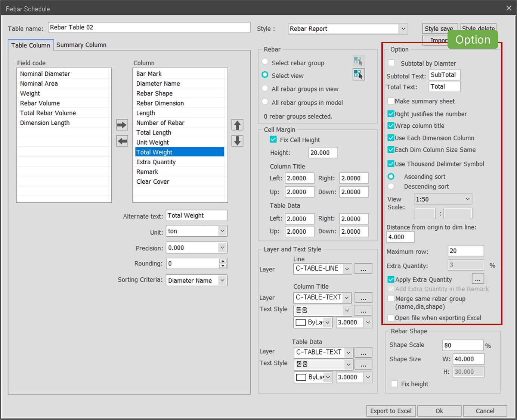
Task: Move selected column down with down arrow
Action: (x=237, y=141)
